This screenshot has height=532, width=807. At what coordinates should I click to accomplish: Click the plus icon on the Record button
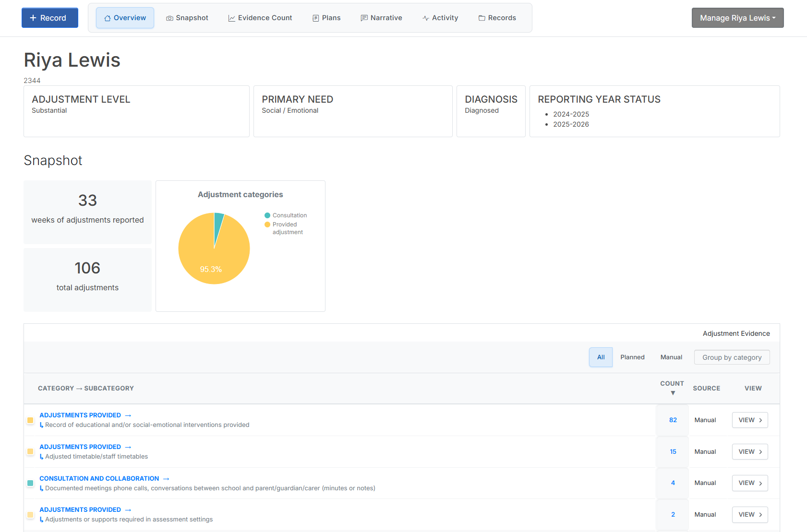(33, 17)
